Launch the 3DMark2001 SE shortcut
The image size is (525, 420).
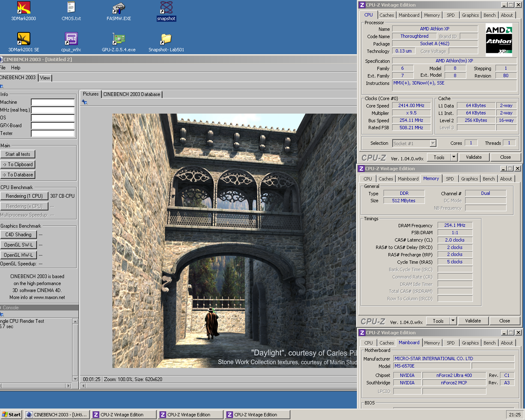tap(23, 42)
